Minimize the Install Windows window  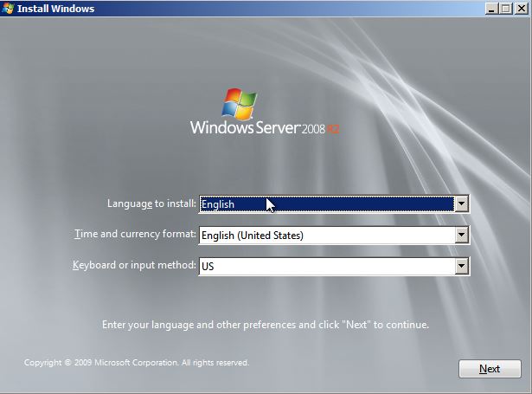coord(491,8)
